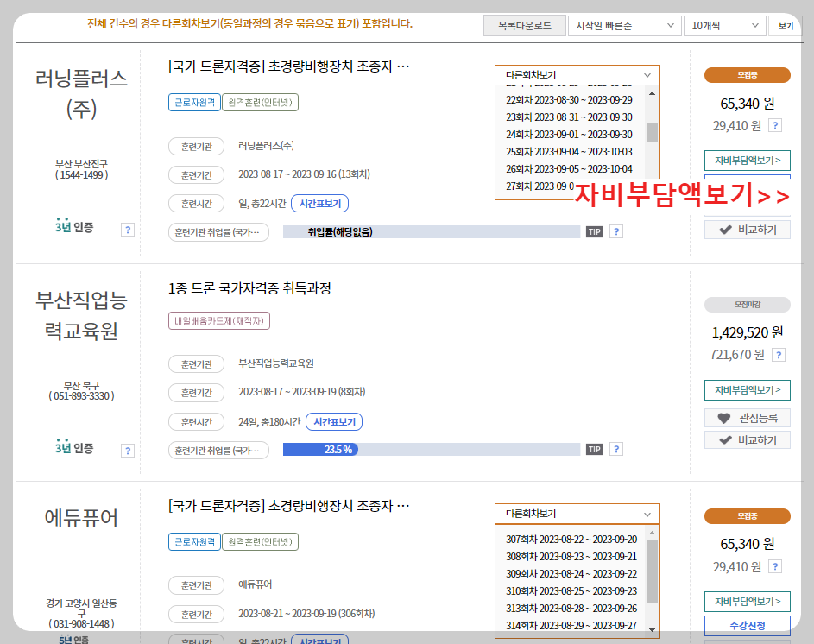Toggle 비교하기 checkmark for 부산직업능력교육원
This screenshot has height=644, width=814.
pos(748,440)
